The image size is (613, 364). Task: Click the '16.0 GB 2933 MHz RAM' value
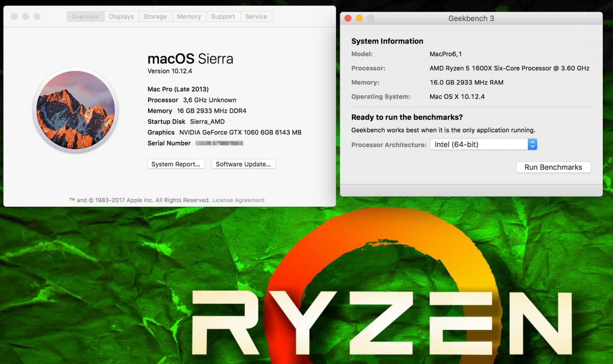tap(466, 82)
